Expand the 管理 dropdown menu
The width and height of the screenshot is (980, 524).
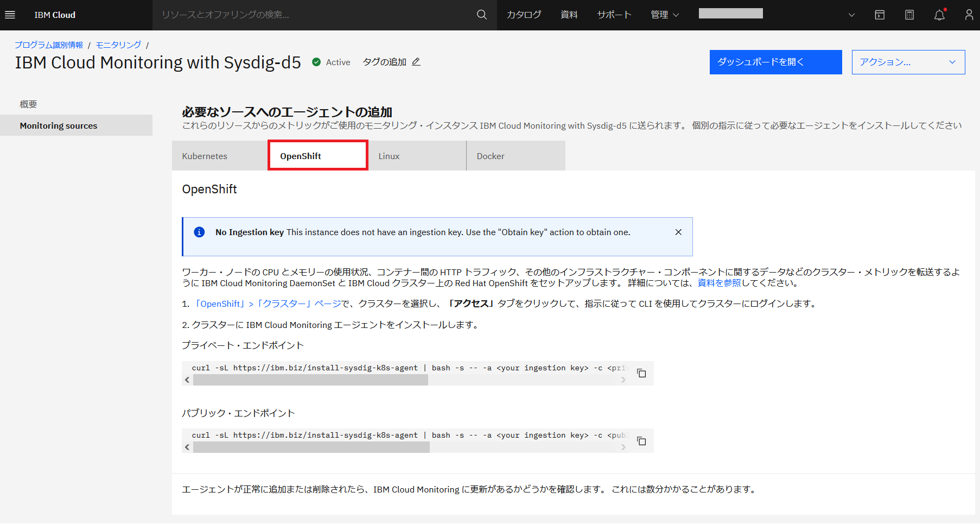click(665, 15)
